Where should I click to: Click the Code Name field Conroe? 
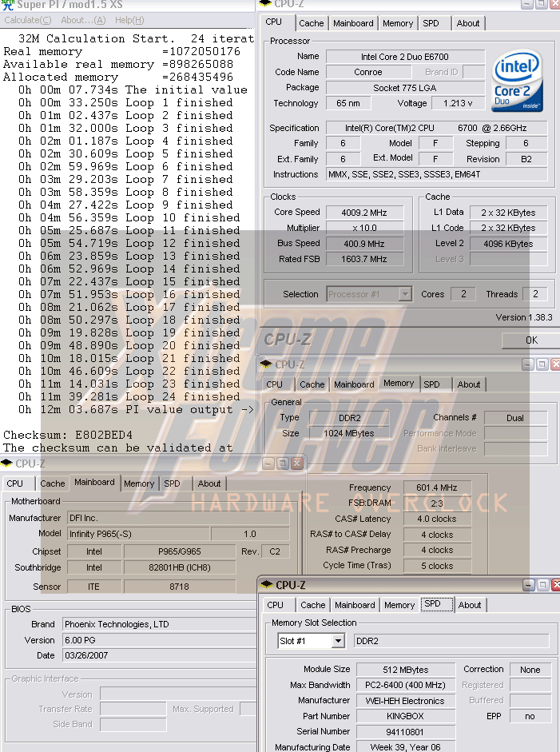coord(368,72)
